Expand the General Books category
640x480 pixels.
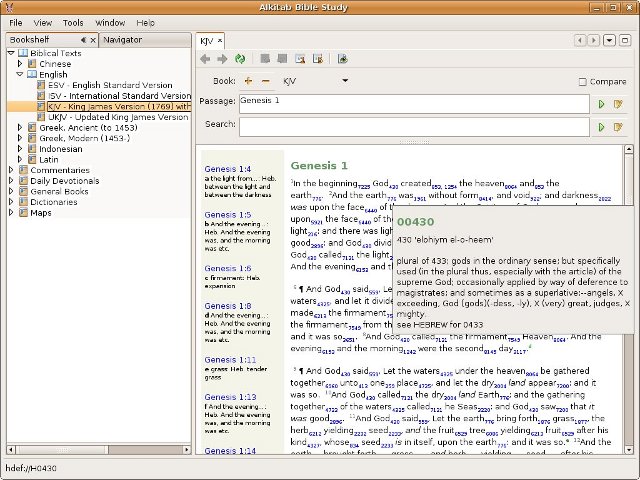pos(11,191)
